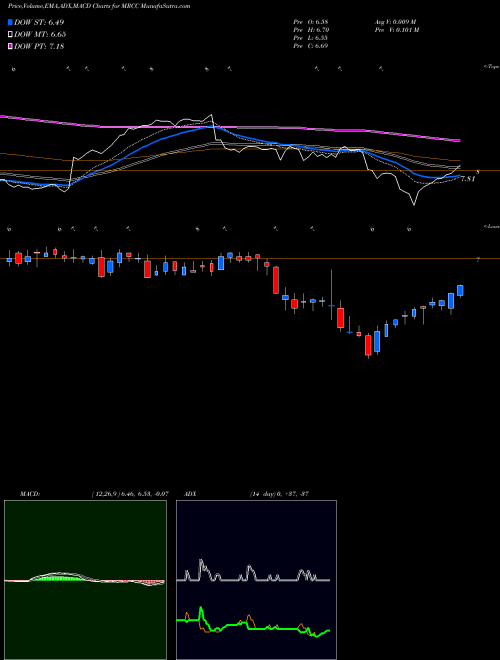Click the chart title mentioning MRCC MunafaSutra.com
Viewport: 500px width, 660px height.
point(99,6)
